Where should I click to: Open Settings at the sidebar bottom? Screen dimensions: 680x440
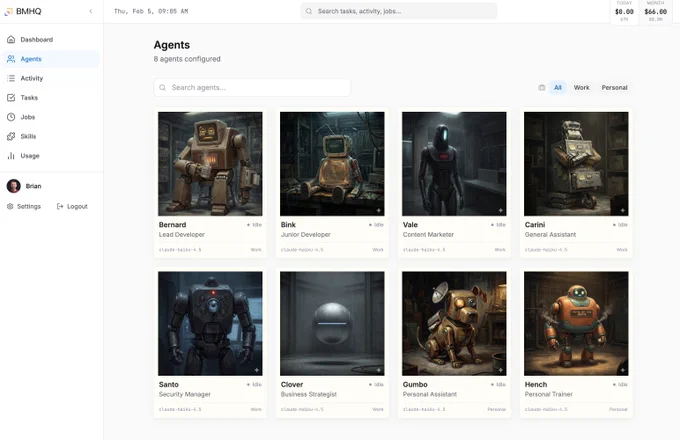click(24, 206)
